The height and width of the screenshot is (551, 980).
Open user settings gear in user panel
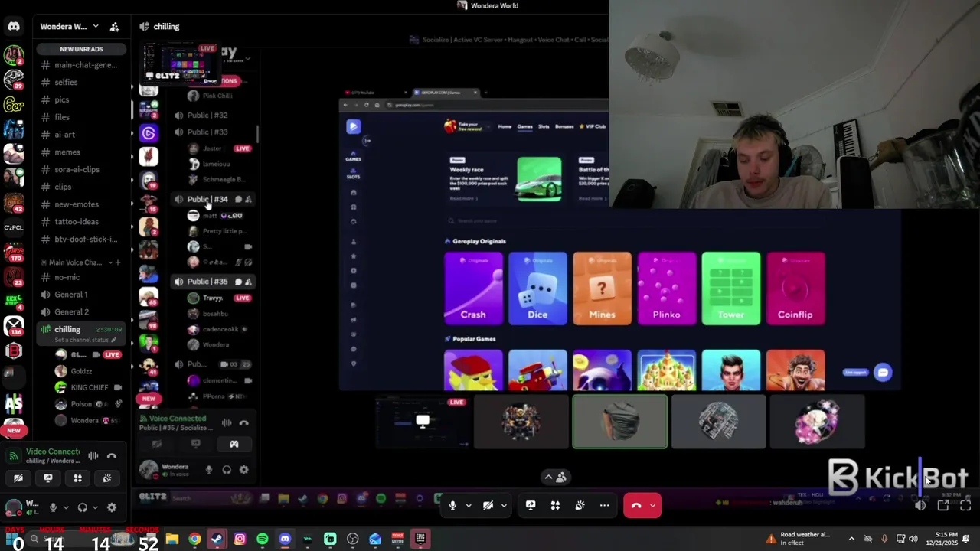(x=112, y=507)
